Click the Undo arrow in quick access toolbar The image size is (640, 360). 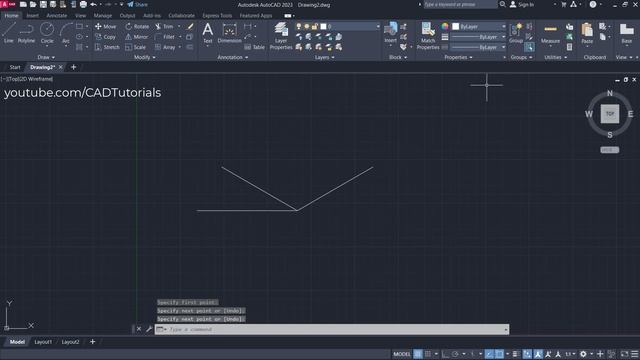(x=93, y=4)
